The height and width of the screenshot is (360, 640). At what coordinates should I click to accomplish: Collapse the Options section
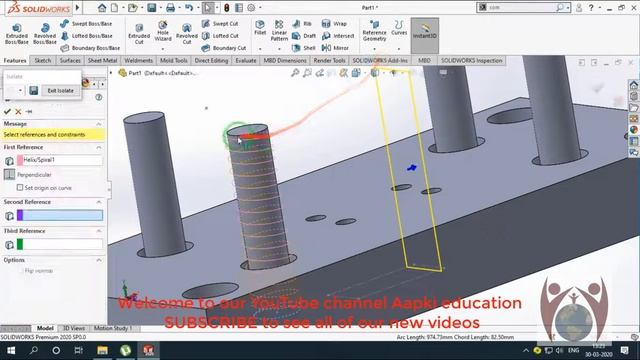99,260
